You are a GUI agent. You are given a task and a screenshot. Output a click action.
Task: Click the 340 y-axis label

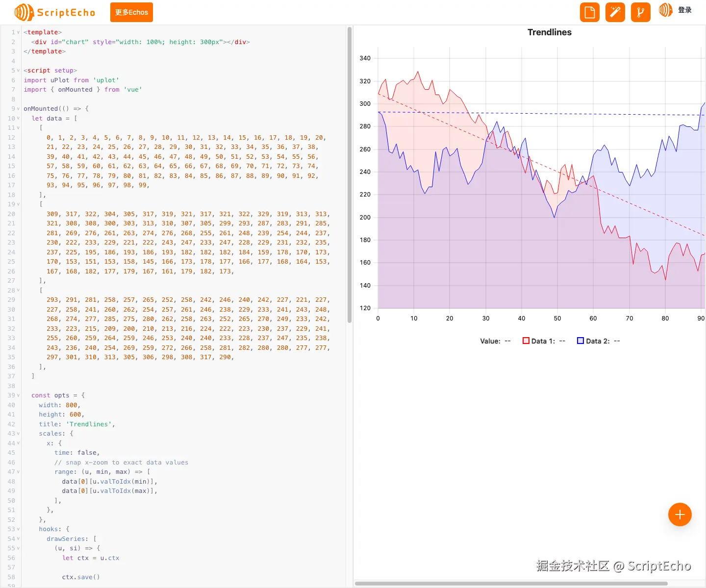(365, 58)
